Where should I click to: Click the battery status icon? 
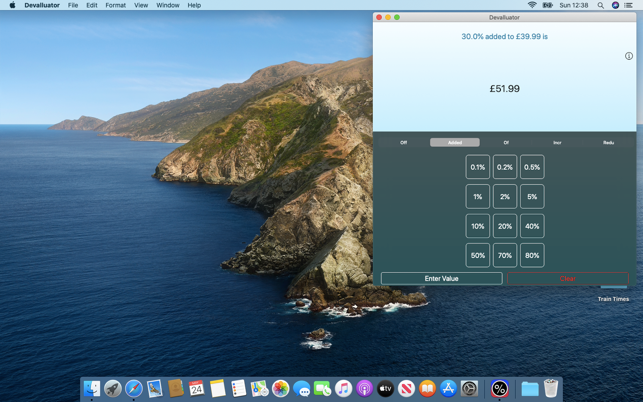tap(547, 5)
